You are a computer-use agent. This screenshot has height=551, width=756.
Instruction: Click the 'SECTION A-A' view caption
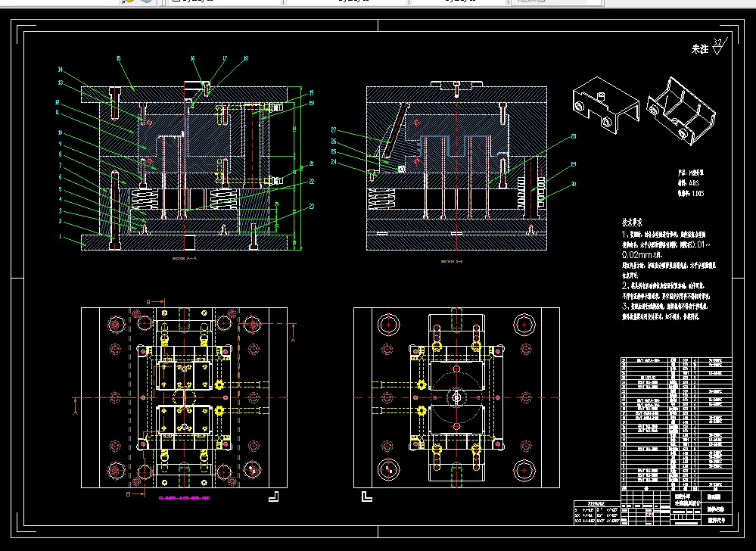185,258
